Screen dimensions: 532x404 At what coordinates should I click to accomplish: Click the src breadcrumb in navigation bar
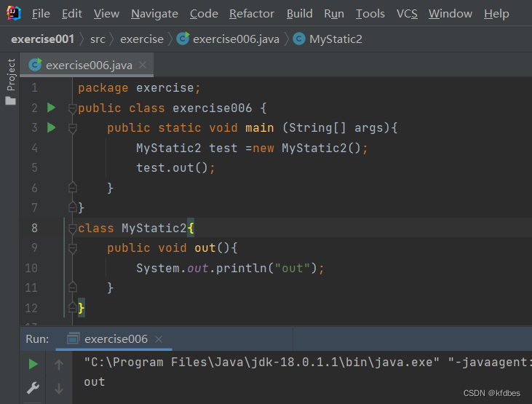pos(98,39)
